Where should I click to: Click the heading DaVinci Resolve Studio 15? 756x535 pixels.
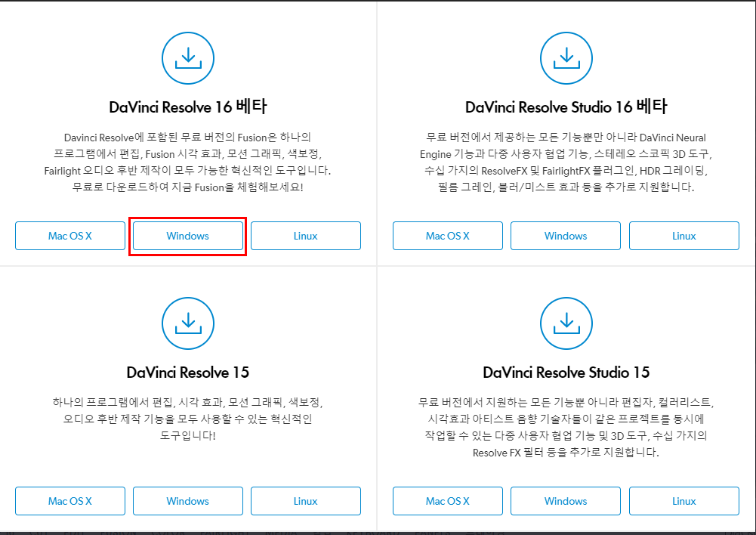566,373
